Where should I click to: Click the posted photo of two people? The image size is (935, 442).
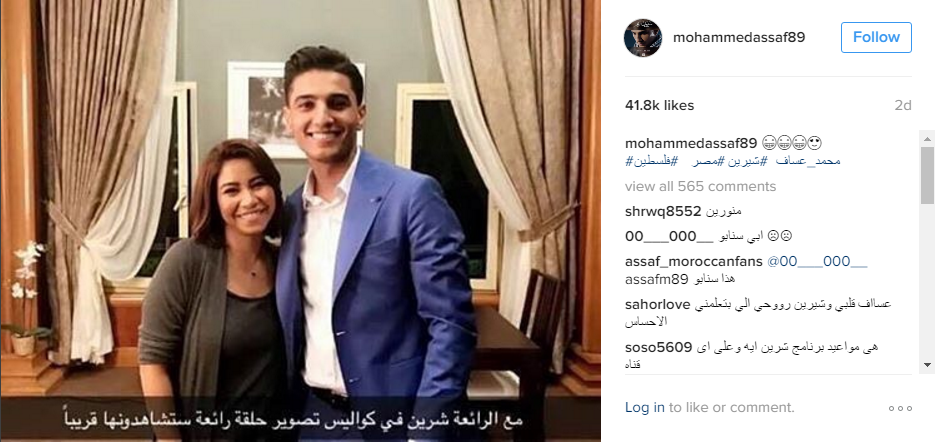pyautogui.click(x=301, y=221)
